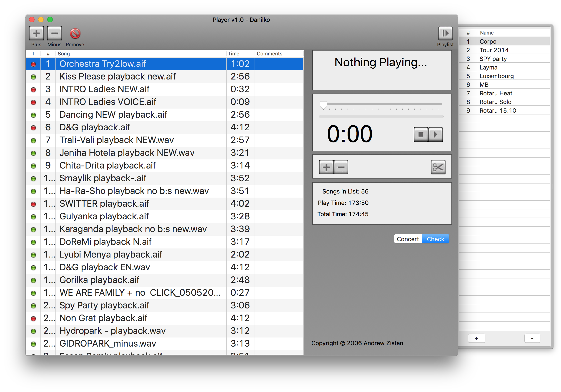Toggle red dot for SWITTER playback.aif
The height and width of the screenshot is (392, 561).
(33, 204)
